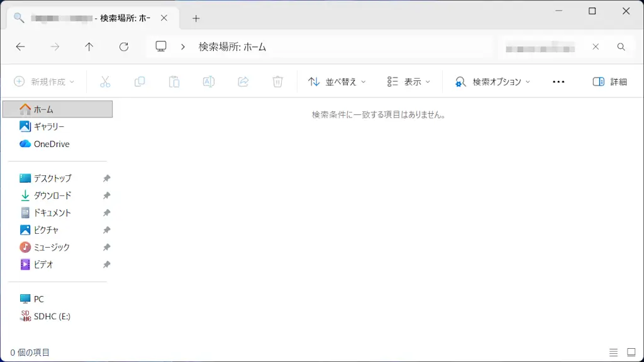Select the Cut icon on the toolbar
This screenshot has height=362, width=644.
point(105,82)
